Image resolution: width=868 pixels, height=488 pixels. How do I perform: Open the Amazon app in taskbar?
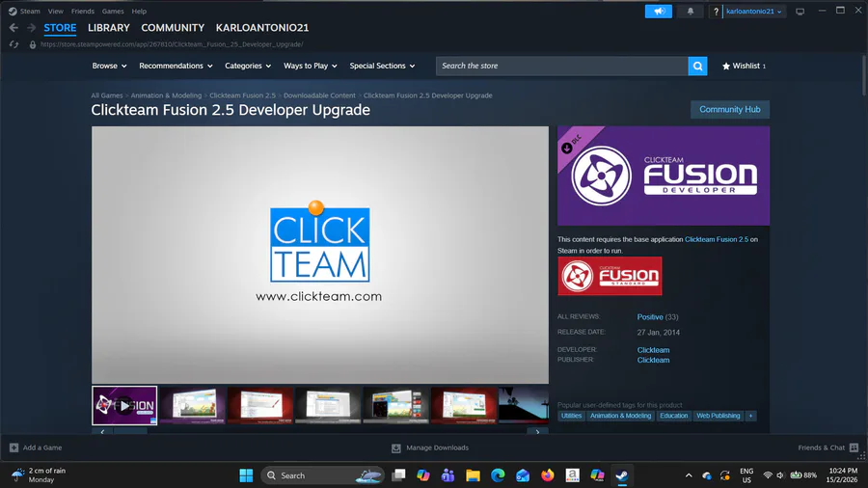tap(572, 475)
